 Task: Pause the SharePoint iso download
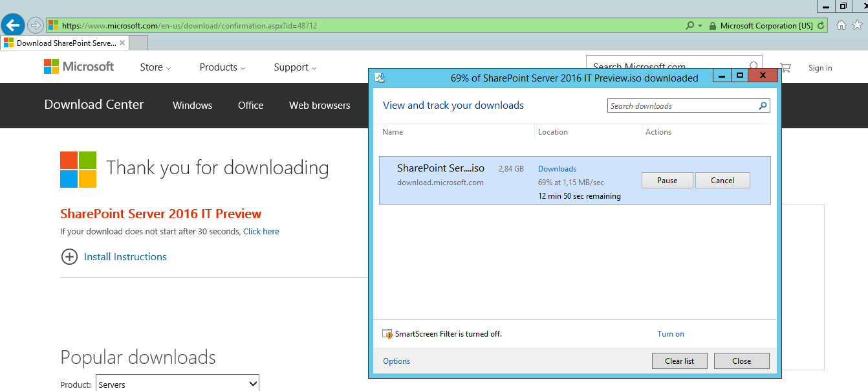pos(667,181)
